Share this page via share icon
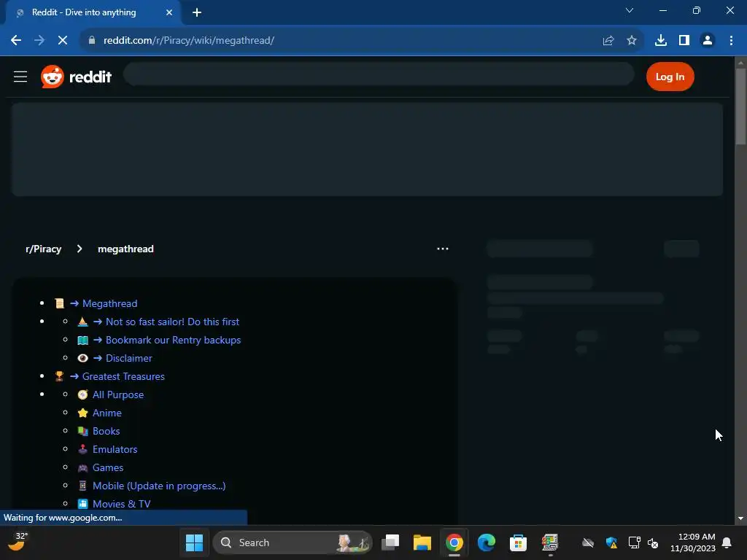 [608, 41]
